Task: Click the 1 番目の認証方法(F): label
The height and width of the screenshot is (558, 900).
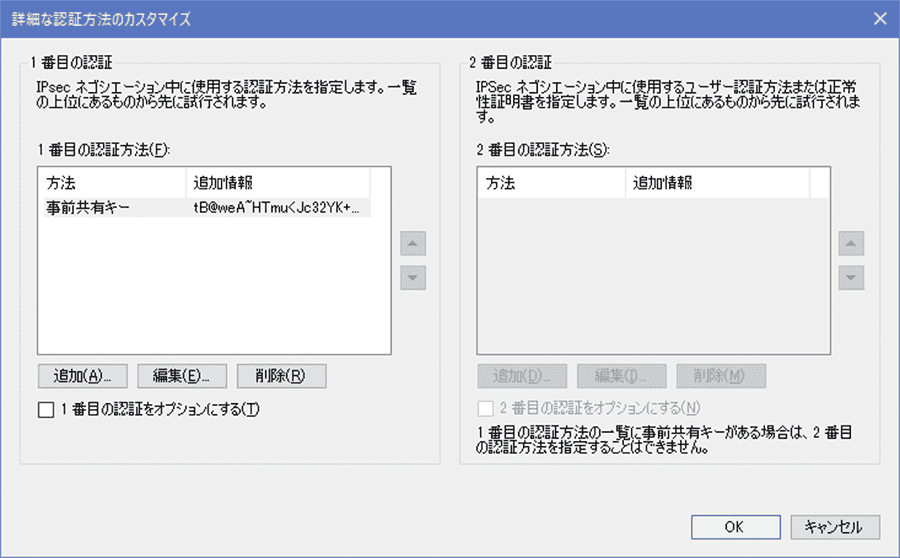Action: pos(104,150)
